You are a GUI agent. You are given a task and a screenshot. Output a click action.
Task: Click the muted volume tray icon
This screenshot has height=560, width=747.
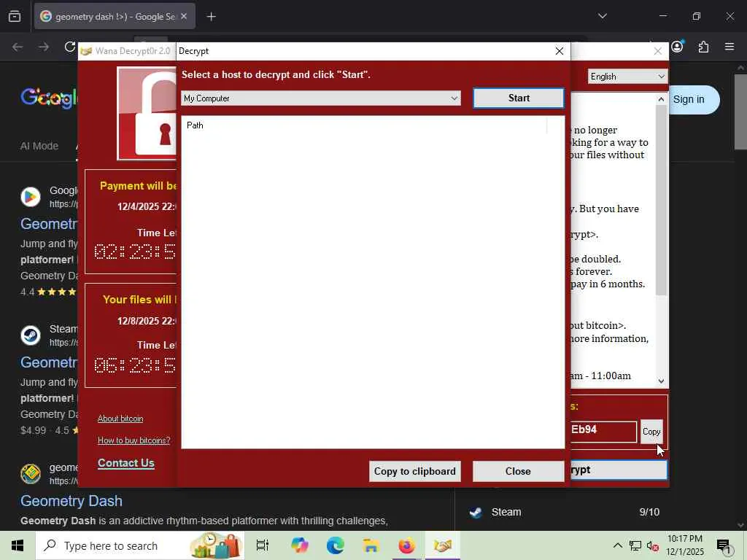point(652,545)
